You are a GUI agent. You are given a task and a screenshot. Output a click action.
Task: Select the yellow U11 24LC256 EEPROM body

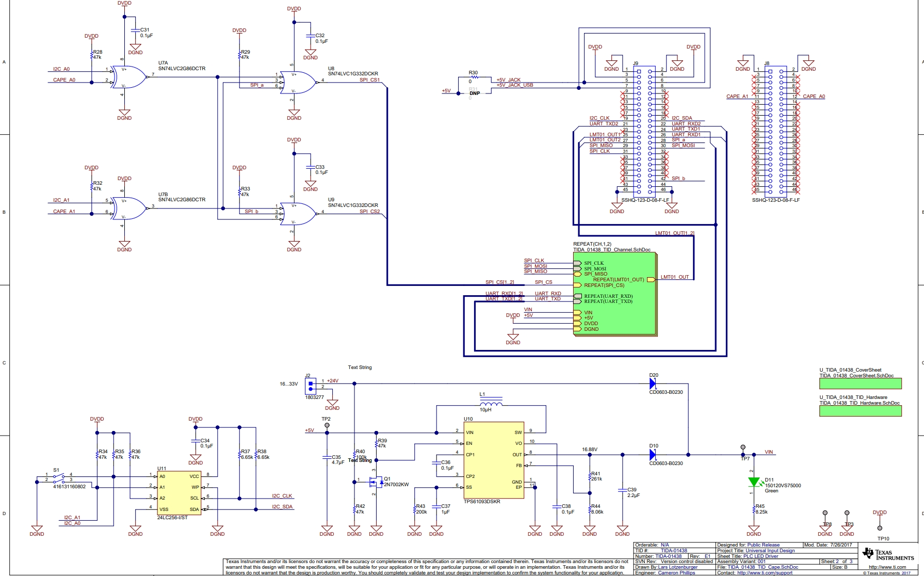click(179, 492)
